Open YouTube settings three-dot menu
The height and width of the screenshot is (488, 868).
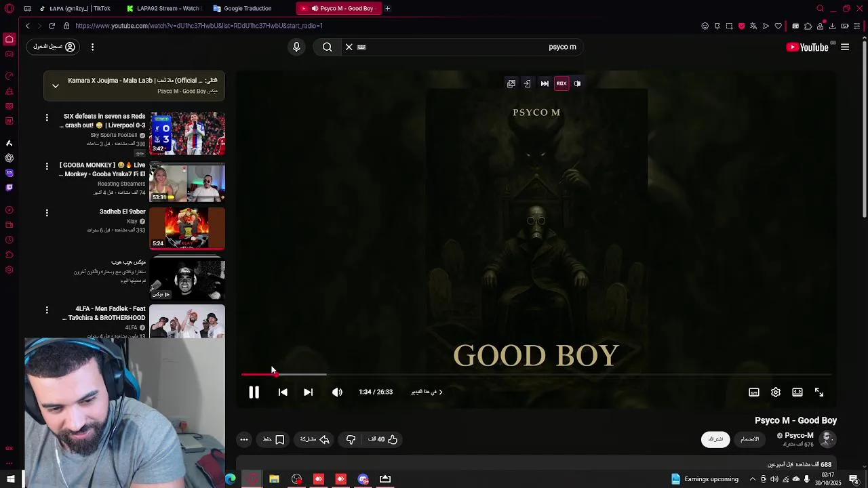tap(92, 47)
